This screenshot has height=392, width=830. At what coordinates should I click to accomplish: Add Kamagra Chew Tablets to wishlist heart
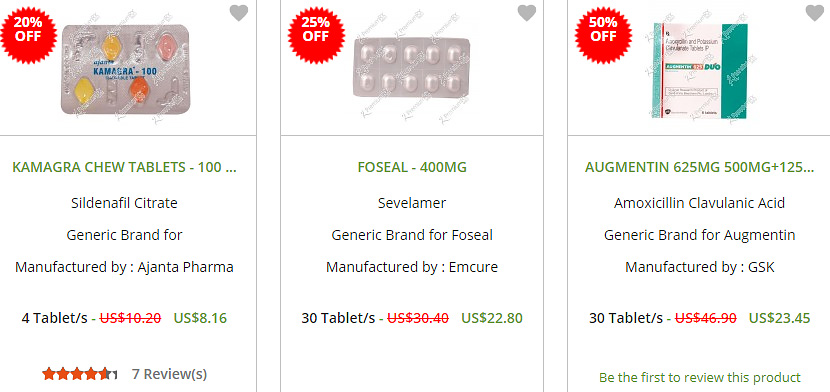239,13
